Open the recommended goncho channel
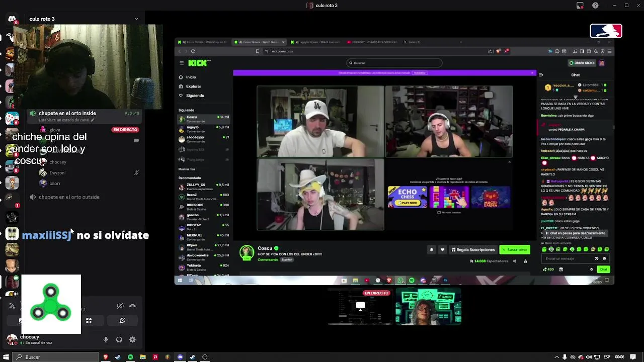Screen dimensions: 644x362 (x=204, y=217)
